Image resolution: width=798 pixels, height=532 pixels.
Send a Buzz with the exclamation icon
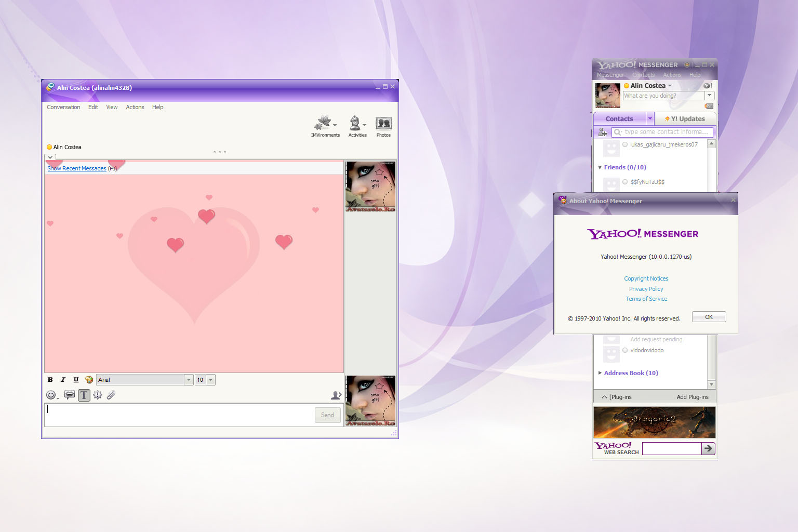coord(98,395)
